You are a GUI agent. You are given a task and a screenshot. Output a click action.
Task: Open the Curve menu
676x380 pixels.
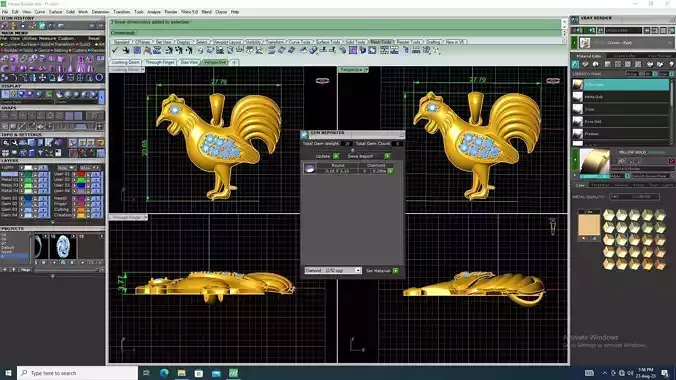point(40,12)
